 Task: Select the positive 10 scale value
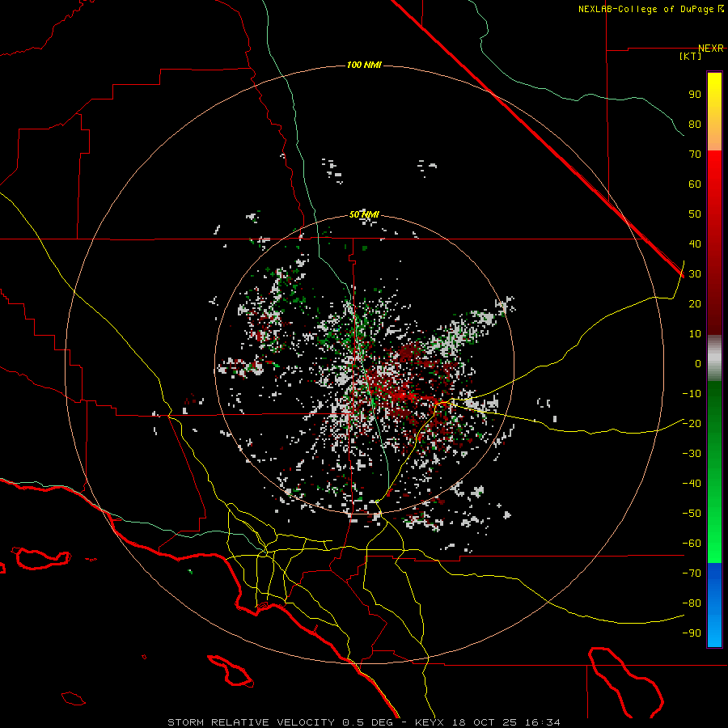point(695,334)
